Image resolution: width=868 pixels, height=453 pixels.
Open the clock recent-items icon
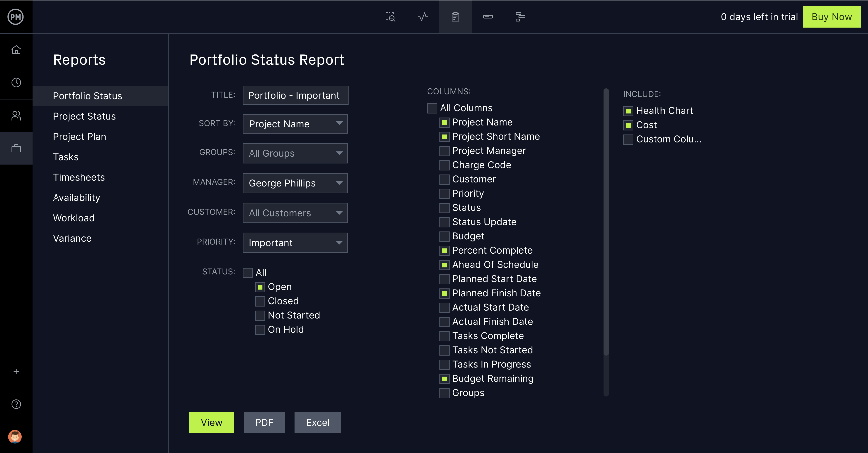coord(16,83)
